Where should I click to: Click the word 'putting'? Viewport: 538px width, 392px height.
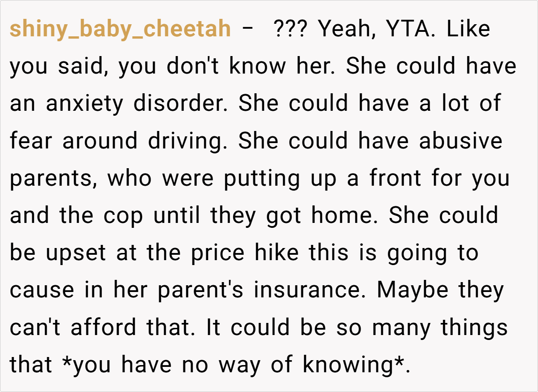[262, 179]
